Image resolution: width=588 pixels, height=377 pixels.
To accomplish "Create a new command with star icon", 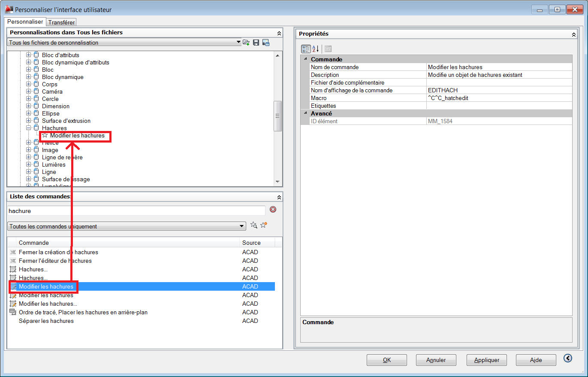I will pos(264,225).
